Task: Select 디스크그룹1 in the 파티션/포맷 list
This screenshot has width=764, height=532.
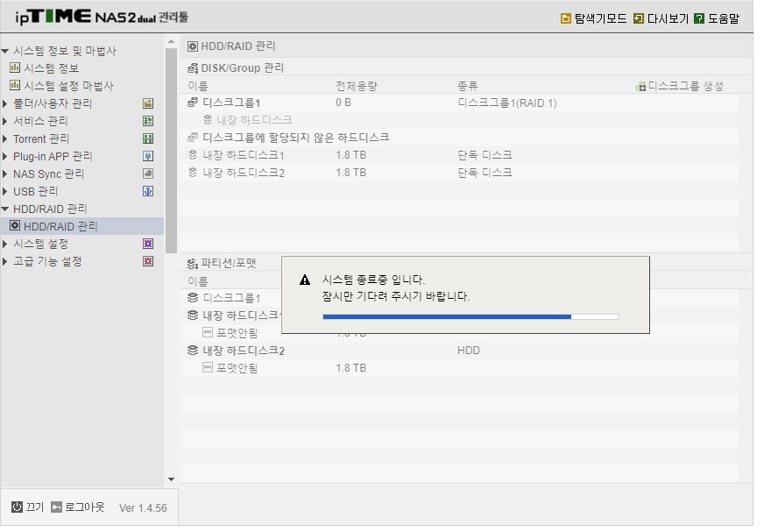Action: [x=231, y=298]
